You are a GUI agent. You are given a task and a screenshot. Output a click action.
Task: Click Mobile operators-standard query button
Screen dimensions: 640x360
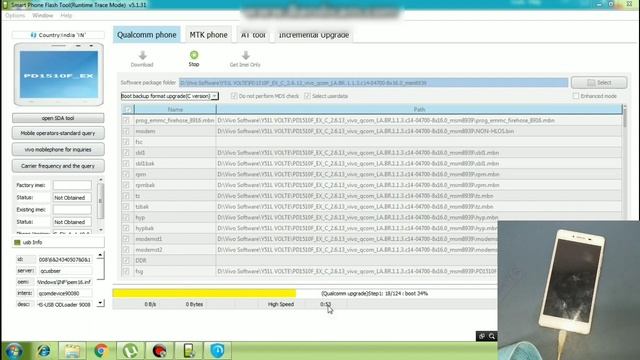[58, 133]
